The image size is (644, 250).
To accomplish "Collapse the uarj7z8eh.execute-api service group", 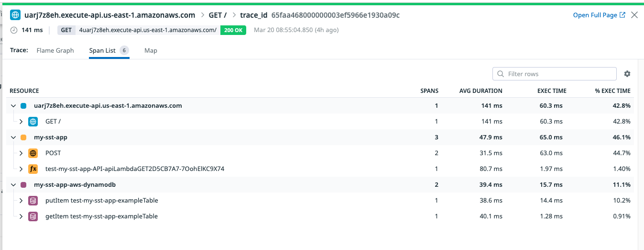I will coord(13,106).
